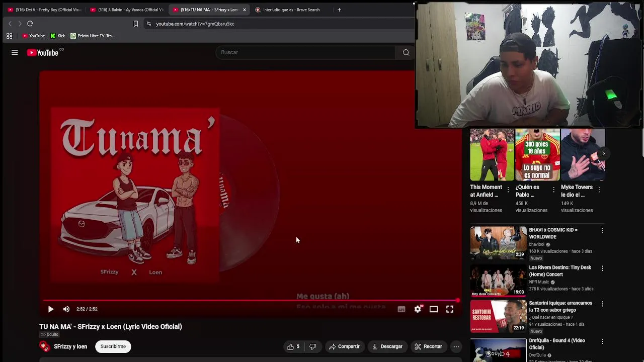Mute the video volume

pyautogui.click(x=66, y=309)
